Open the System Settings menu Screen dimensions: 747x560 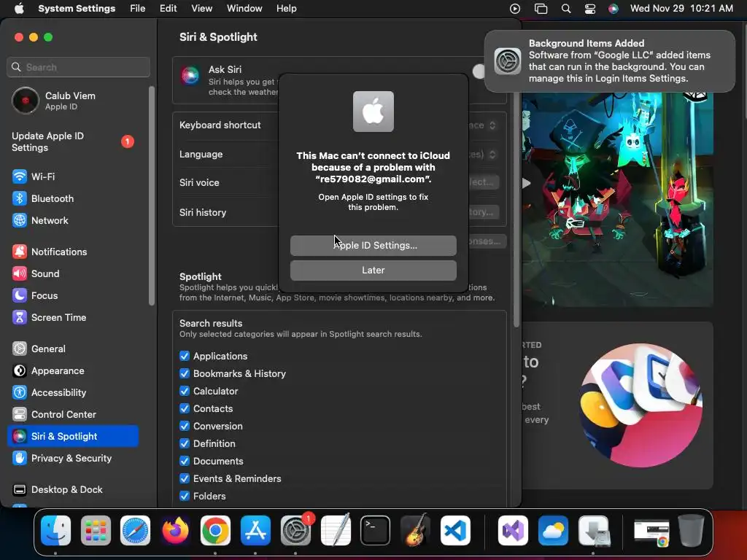pyautogui.click(x=77, y=9)
